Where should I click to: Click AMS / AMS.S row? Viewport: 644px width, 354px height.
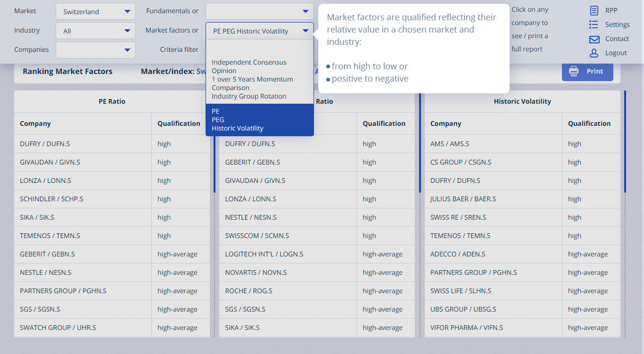tap(522, 144)
